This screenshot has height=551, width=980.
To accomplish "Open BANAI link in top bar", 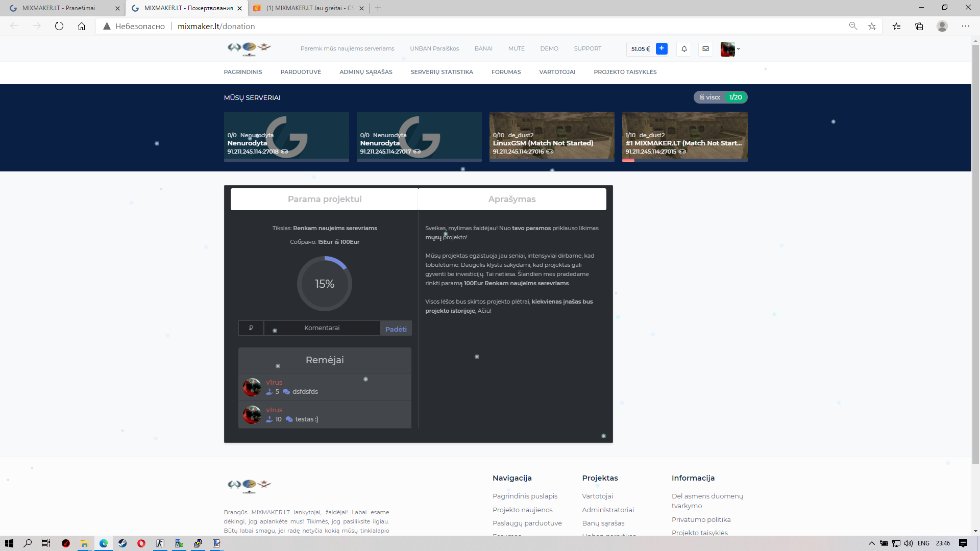I will click(483, 48).
